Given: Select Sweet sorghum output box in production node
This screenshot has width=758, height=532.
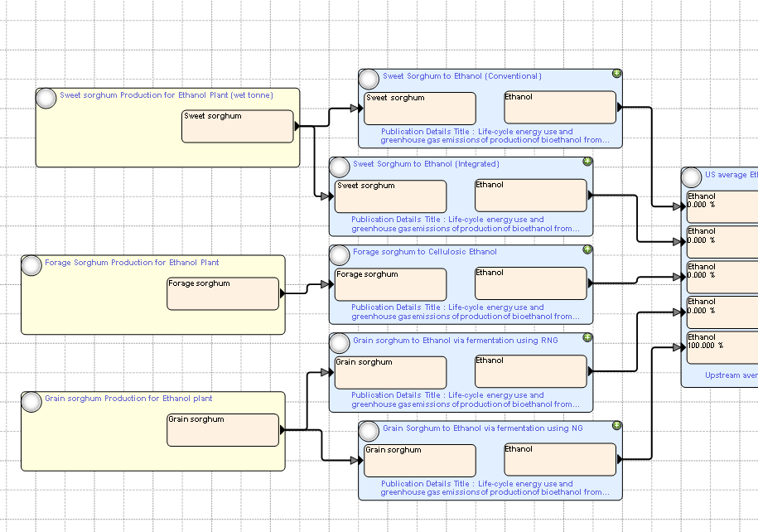Looking at the screenshot, I should click(238, 126).
